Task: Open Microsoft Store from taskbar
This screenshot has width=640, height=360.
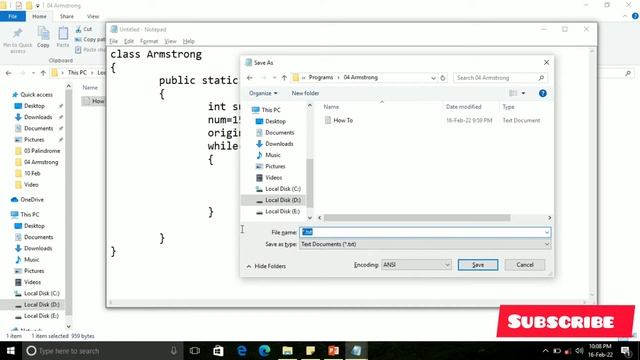Action: (218, 351)
